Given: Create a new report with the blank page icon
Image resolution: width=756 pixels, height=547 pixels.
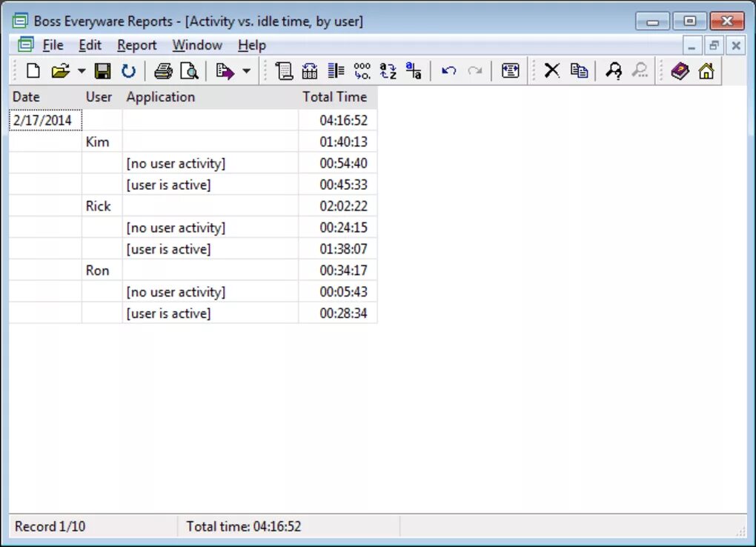Looking at the screenshot, I should (x=33, y=71).
